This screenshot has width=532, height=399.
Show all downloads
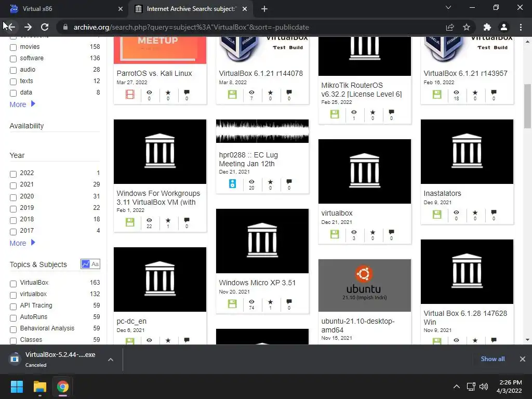493,359
